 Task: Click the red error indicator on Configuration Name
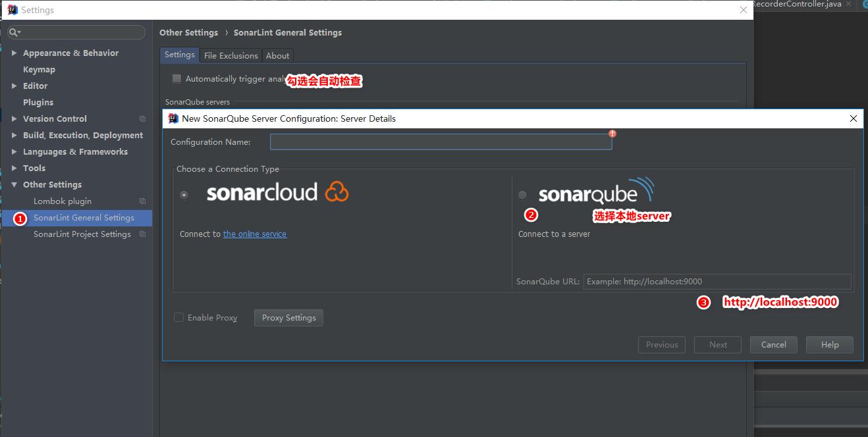pos(612,134)
